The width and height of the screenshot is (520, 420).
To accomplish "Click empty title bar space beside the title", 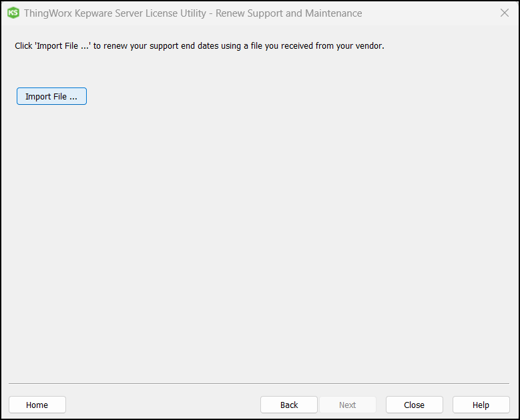I will click(427, 13).
